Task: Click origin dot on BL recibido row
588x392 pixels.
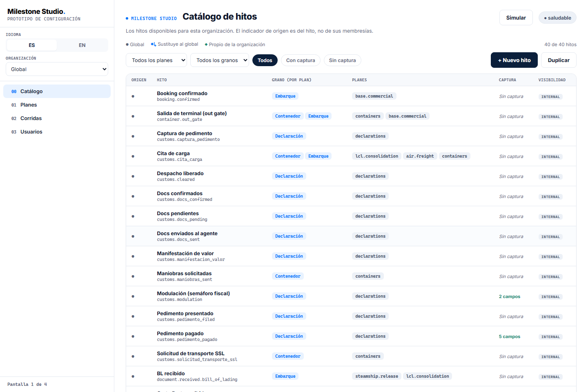Action: [133, 376]
